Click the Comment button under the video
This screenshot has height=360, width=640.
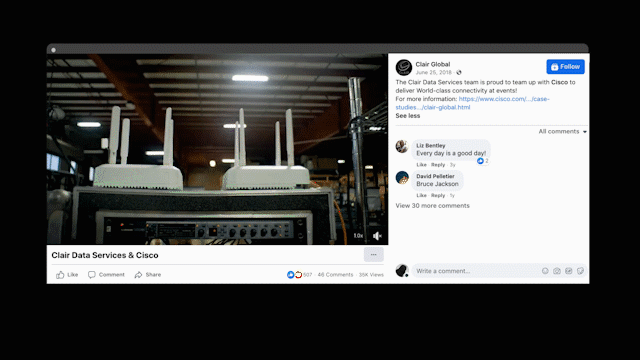pyautogui.click(x=106, y=275)
